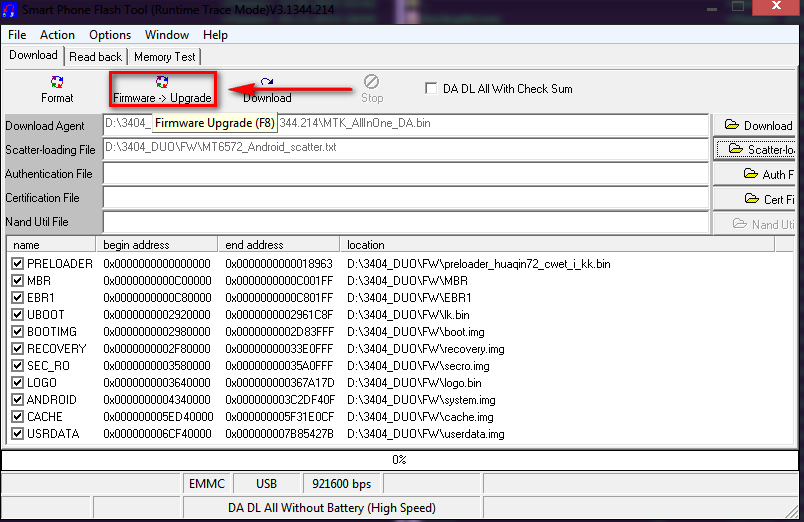Uncheck the PRELOADER partition

click(17, 264)
